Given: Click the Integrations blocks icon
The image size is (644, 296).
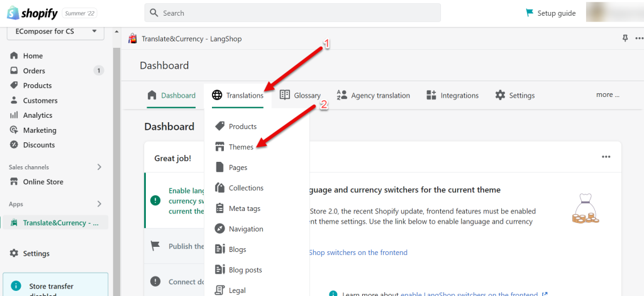Looking at the screenshot, I should [x=431, y=95].
